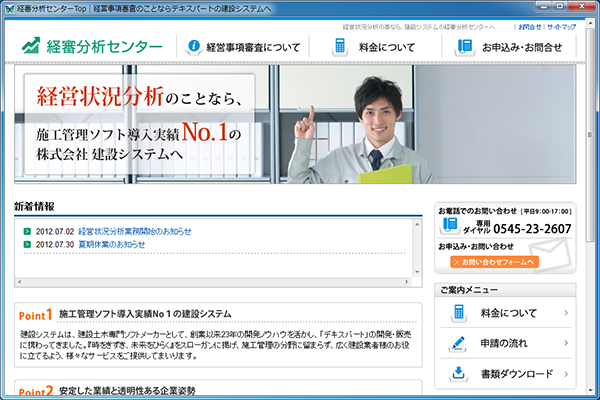Image resolution: width=600 pixels, height=400 pixels.
Task: Click the green arrow icon beside 2012.07.02 news
Action: [26, 231]
